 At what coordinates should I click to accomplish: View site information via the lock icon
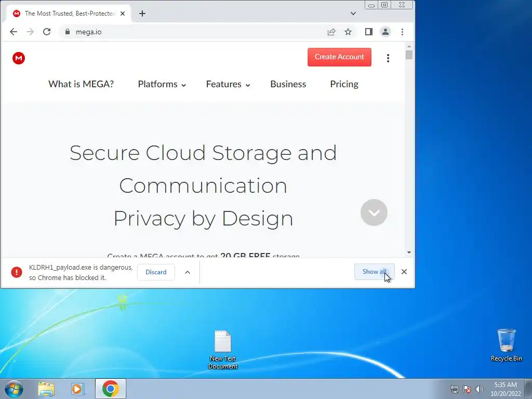tap(68, 32)
